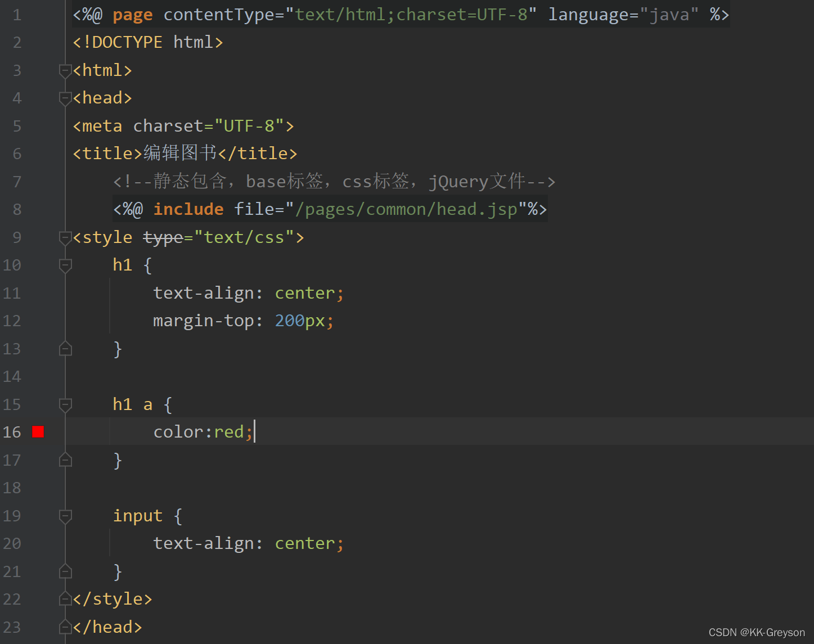Click the "text/html;charset=UTF-8" value
Image resolution: width=814 pixels, height=644 pixels.
(x=411, y=15)
